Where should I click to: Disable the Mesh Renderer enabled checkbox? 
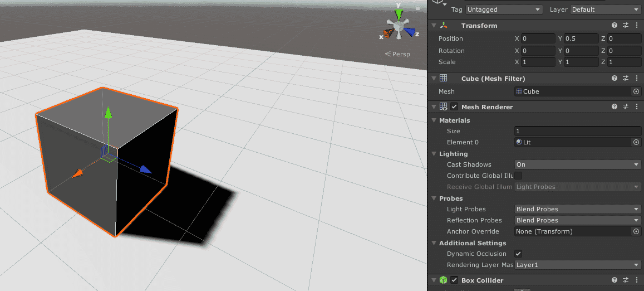point(454,107)
